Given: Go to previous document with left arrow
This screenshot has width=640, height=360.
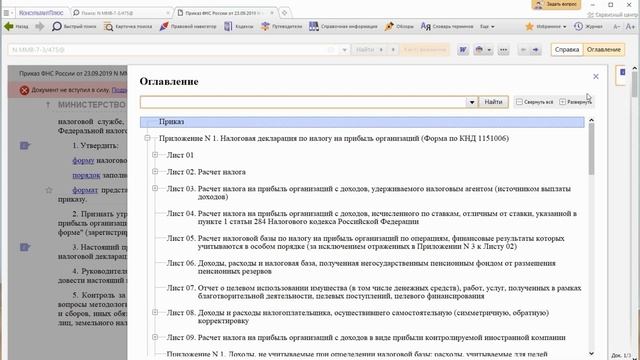Looking at the screenshot, I should click(523, 50).
